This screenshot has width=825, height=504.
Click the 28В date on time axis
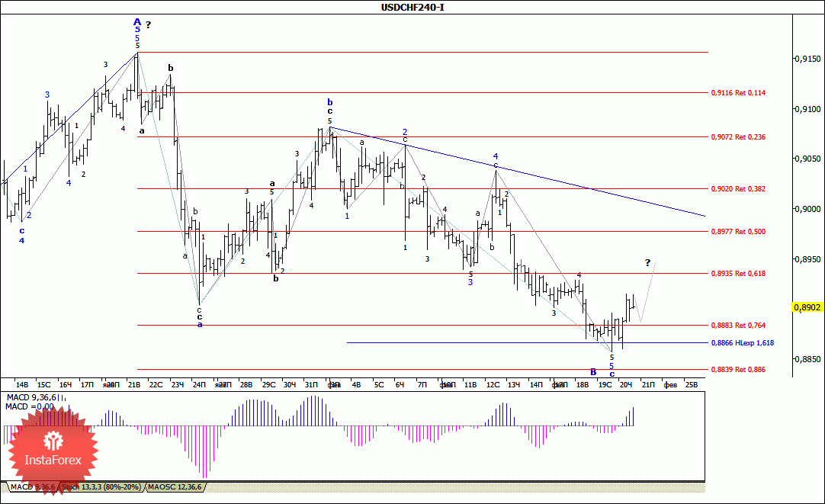(x=246, y=384)
